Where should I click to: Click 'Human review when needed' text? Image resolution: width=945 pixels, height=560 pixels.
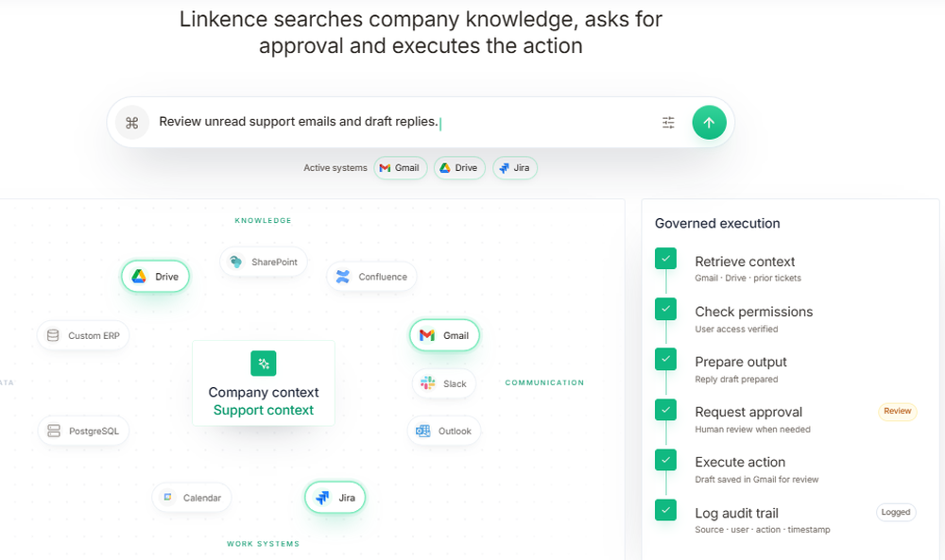tap(753, 430)
